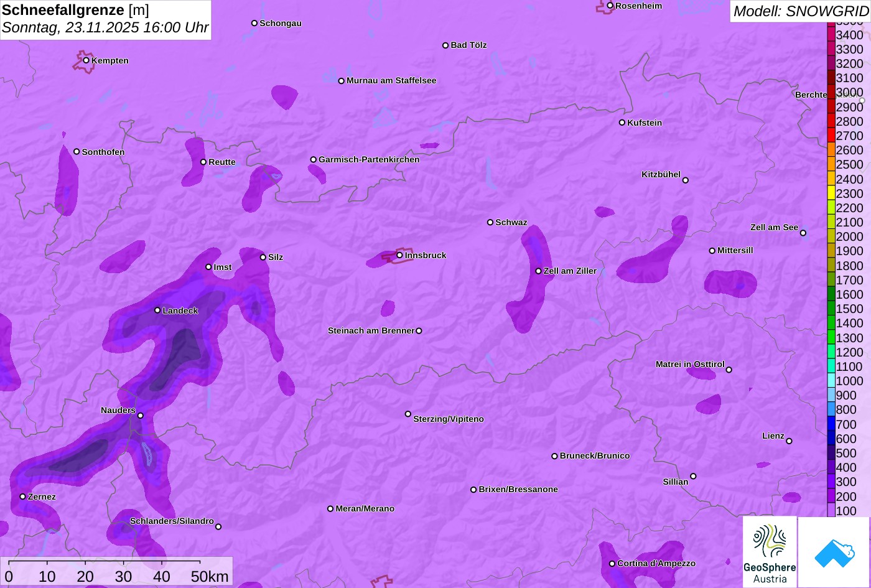Screen dimensions: 871x588
Task: Click the 2700 m red legend swatch
Action: [x=831, y=136]
